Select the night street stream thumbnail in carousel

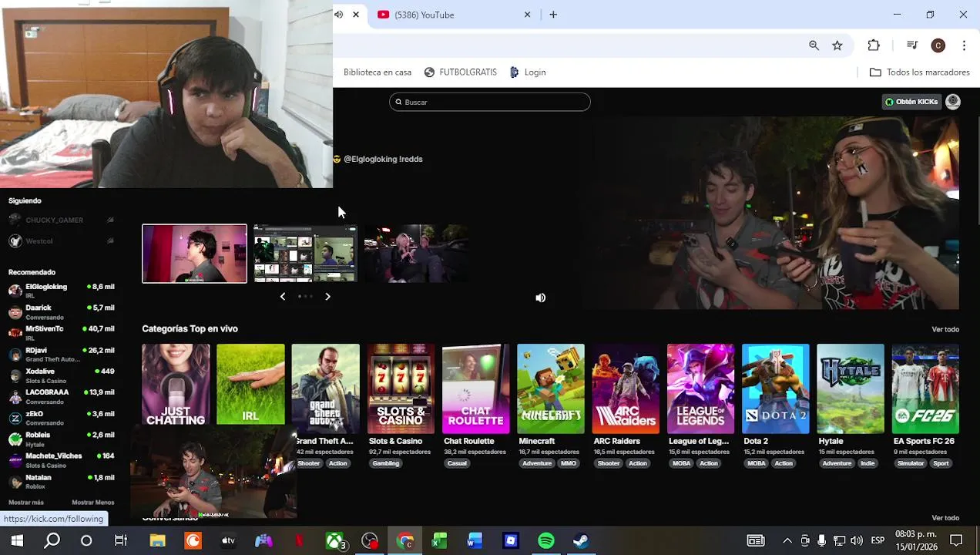click(x=416, y=254)
